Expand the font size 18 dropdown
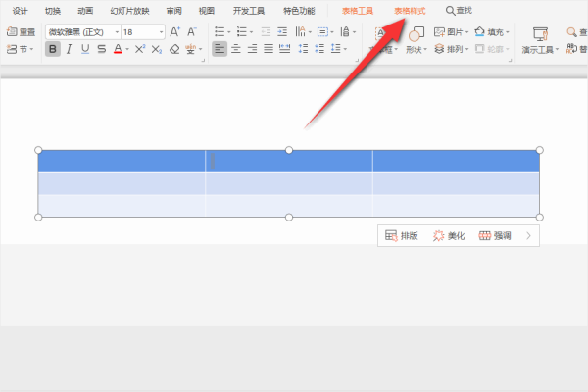The height and width of the screenshot is (392, 588). [x=161, y=32]
